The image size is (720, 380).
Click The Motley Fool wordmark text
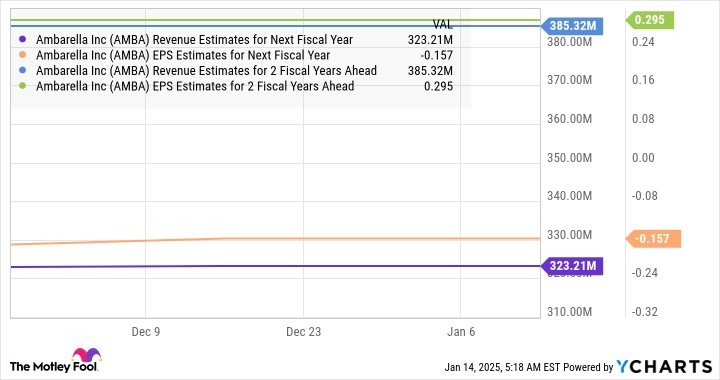click(54, 367)
